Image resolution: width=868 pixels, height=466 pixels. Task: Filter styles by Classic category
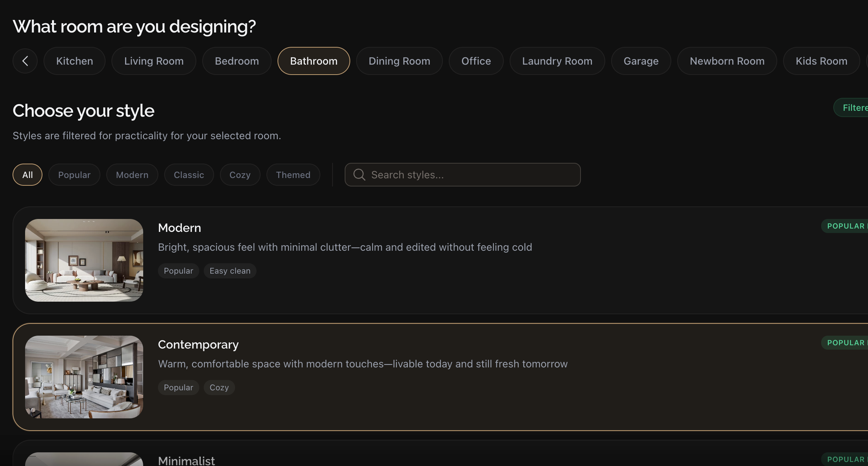[x=189, y=175]
